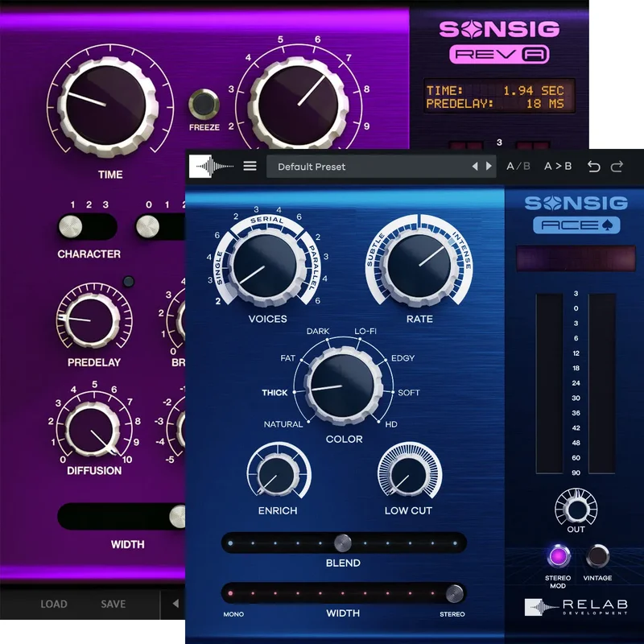
Task: Redo last change in ACE plugin
Action: coord(617,167)
